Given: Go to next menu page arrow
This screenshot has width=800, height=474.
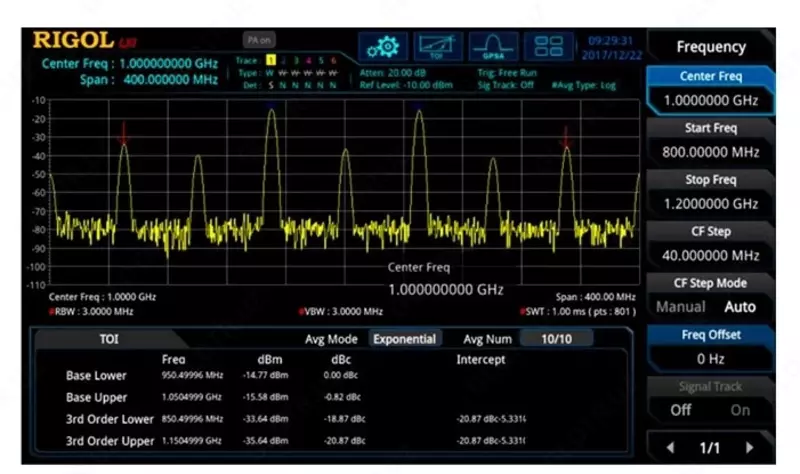Looking at the screenshot, I should pos(749,447).
